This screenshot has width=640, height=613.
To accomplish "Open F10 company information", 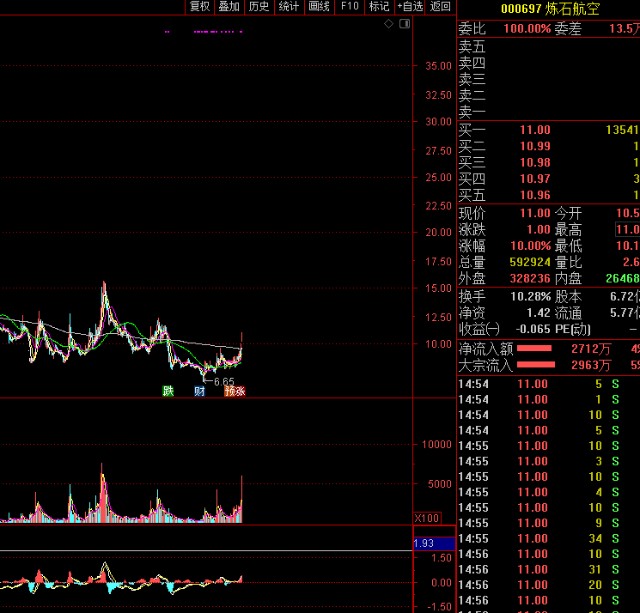I will 349,6.
